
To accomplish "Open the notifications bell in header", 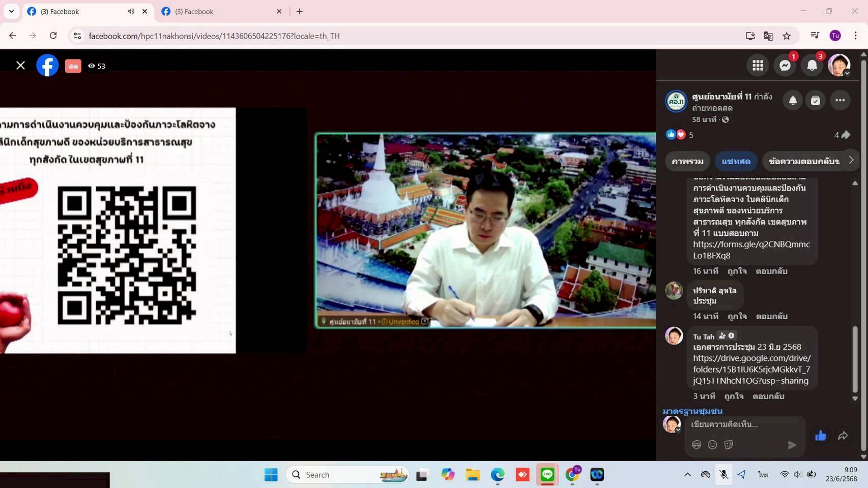I will click(812, 66).
